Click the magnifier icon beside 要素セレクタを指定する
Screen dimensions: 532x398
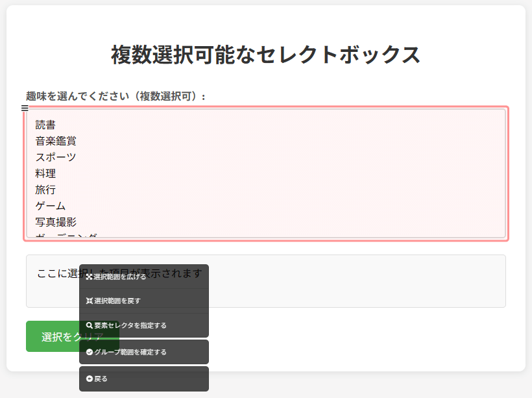[89, 325]
